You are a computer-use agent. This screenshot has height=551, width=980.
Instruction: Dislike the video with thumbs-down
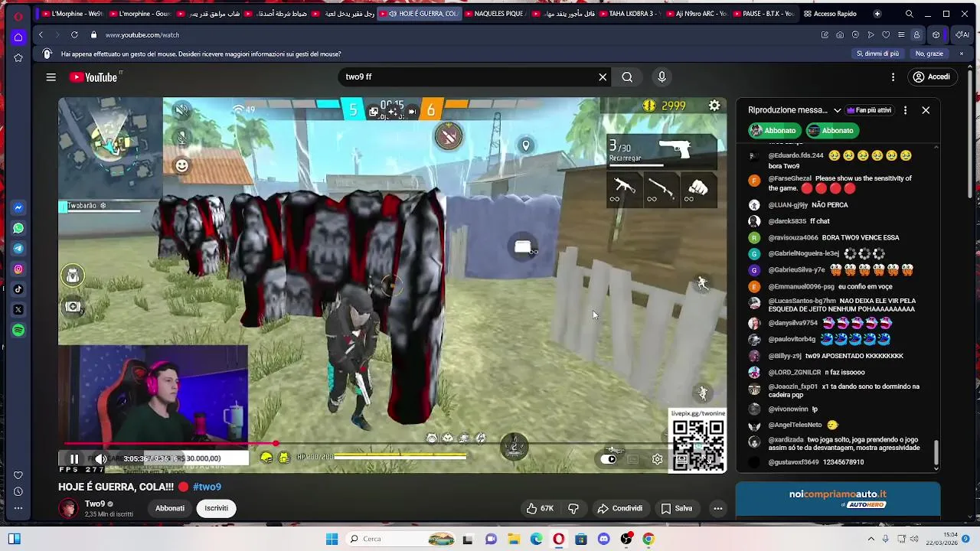(573, 508)
